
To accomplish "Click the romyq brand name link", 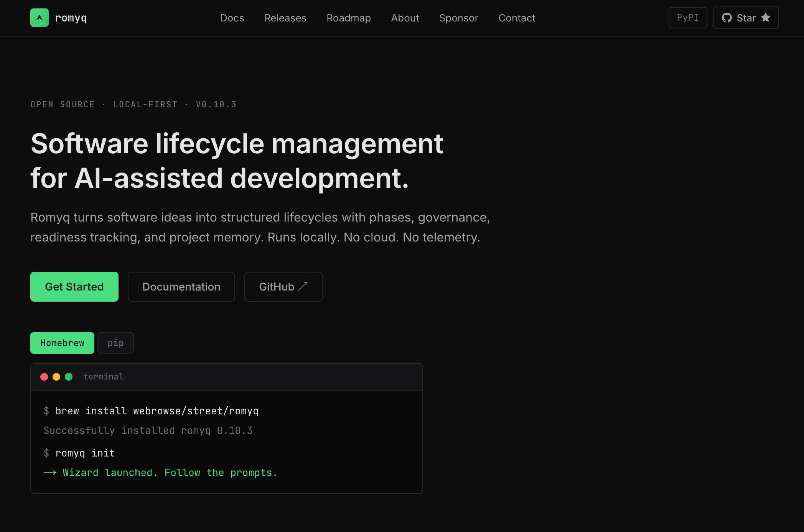I will click(x=71, y=18).
